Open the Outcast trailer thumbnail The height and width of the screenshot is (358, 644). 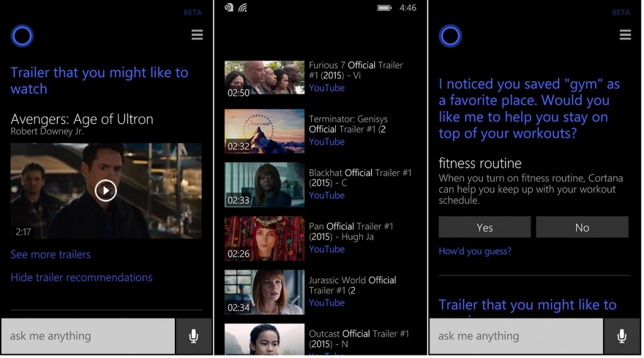click(x=265, y=339)
